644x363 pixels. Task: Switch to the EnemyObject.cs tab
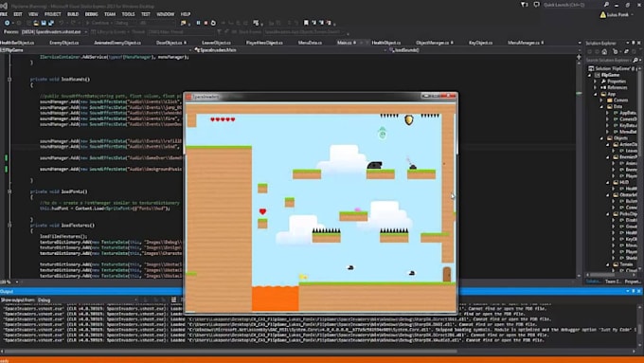click(x=63, y=43)
